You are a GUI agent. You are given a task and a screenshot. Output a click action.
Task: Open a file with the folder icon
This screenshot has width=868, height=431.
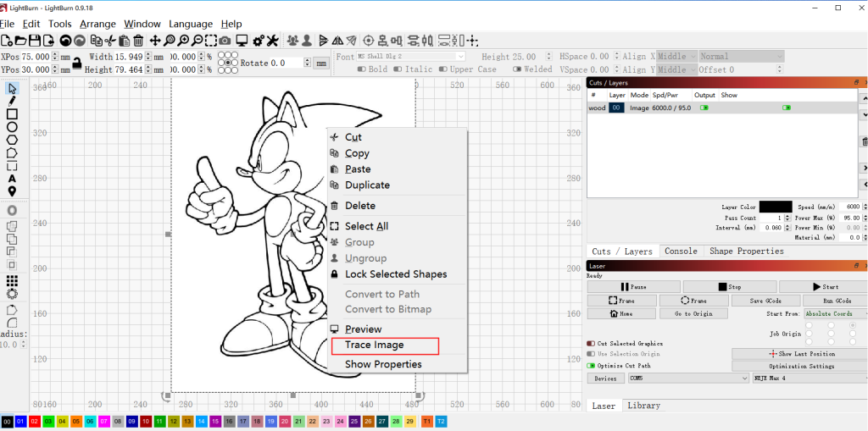[20, 41]
